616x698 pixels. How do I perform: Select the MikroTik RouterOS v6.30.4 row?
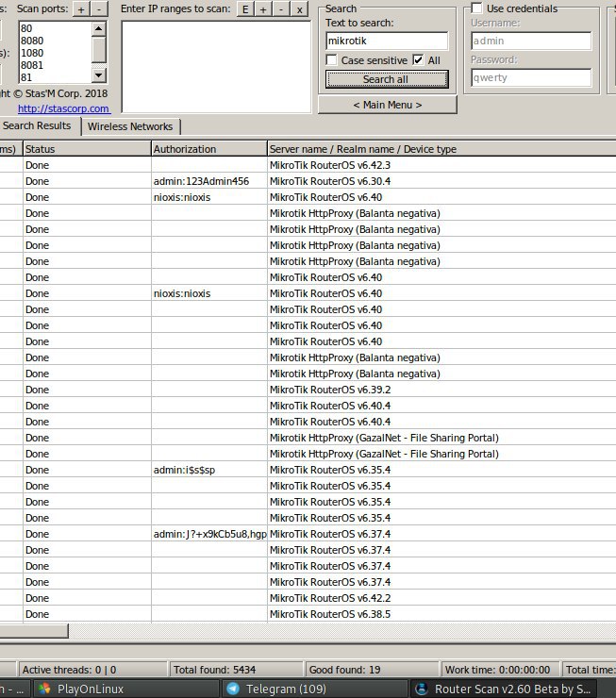308,181
